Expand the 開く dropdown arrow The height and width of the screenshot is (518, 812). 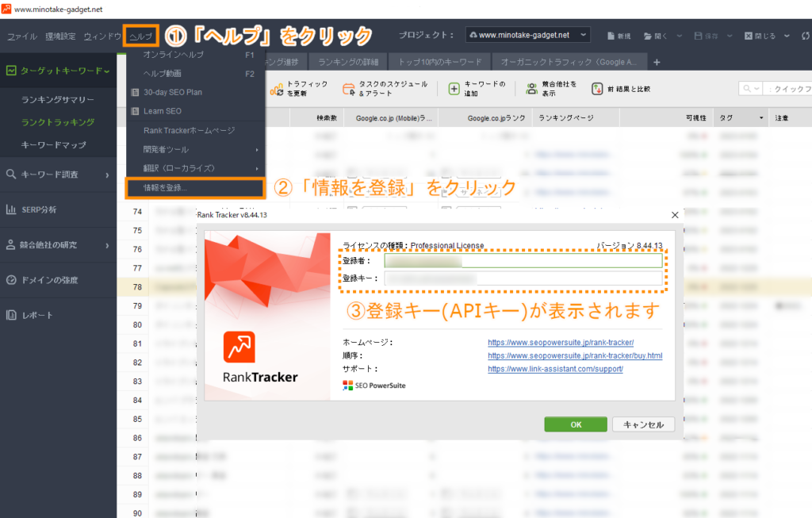[x=680, y=36]
